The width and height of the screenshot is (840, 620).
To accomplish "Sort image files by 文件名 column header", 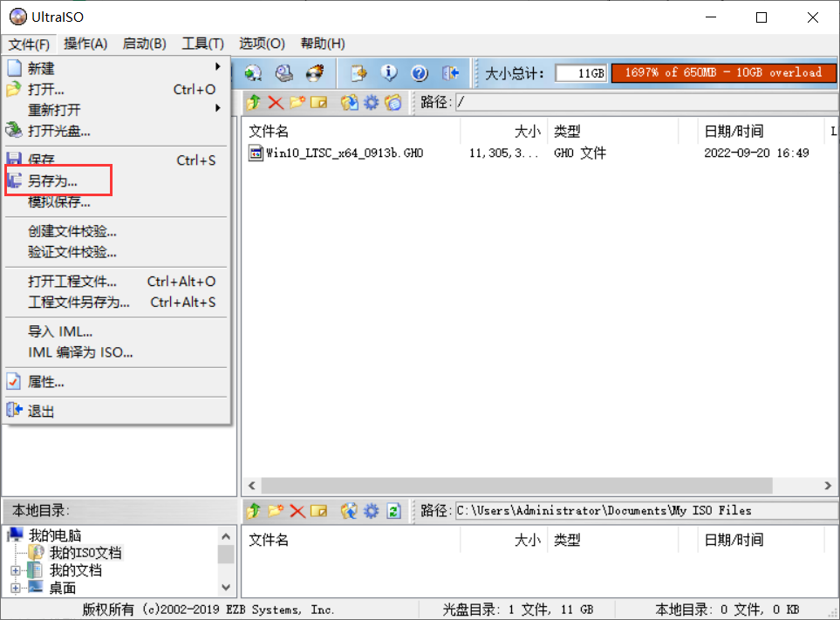I will (x=352, y=131).
